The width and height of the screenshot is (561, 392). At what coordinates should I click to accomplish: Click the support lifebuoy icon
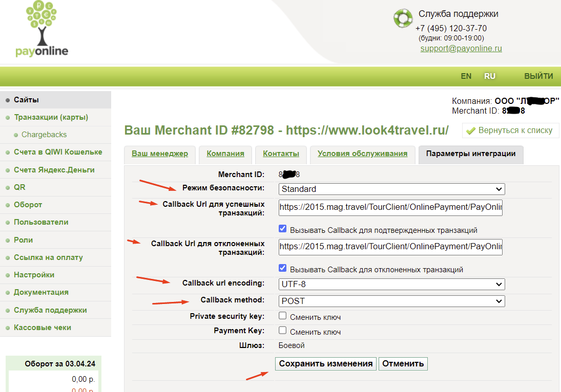click(403, 18)
